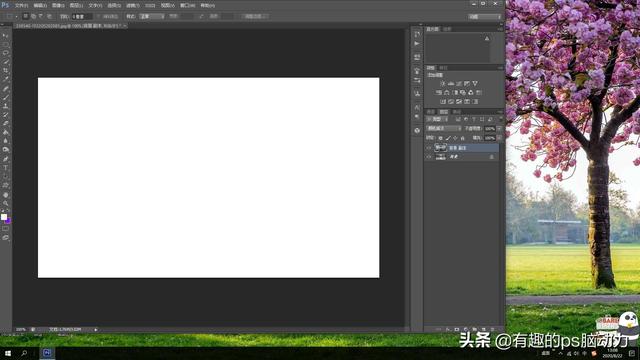Toggle visibility of the 背景 layer
Image resolution: width=640 pixels, height=360 pixels.
tap(429, 157)
